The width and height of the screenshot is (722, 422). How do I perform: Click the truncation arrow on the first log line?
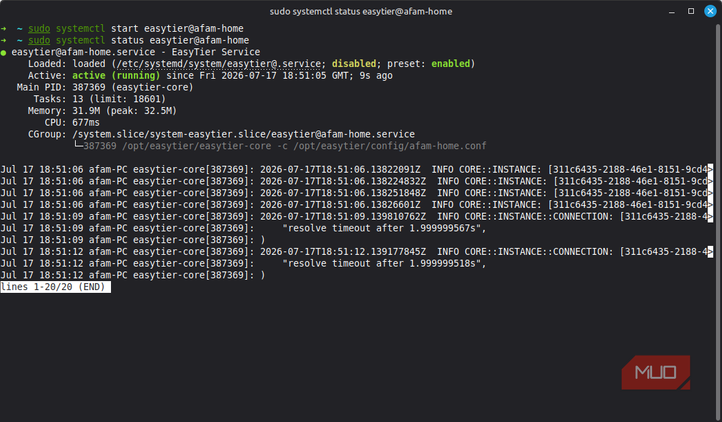pyautogui.click(x=710, y=170)
